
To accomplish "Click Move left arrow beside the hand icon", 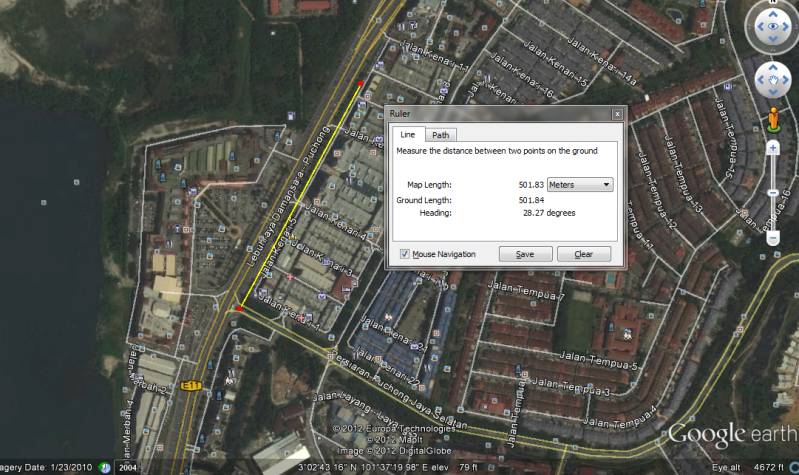I will [x=761, y=80].
